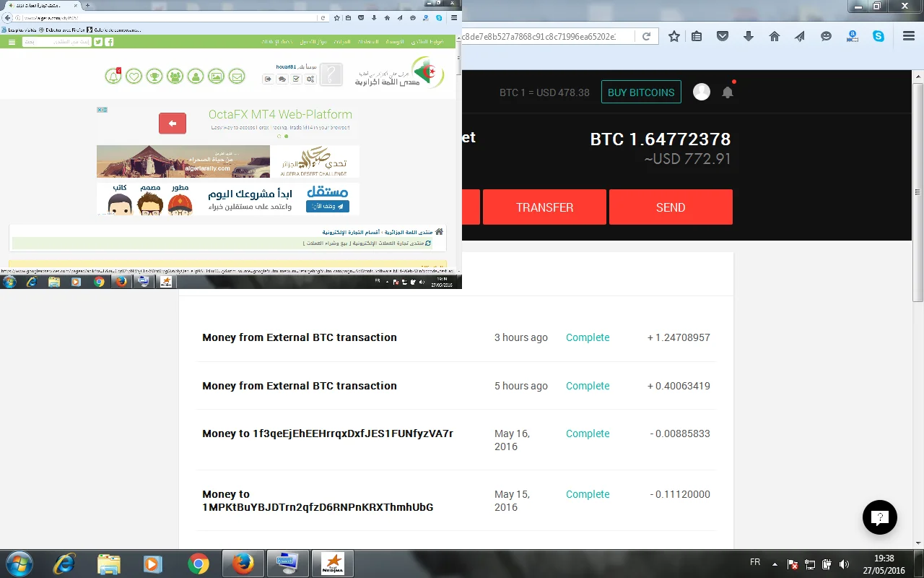Open the Pocket icon in toolbar

[722, 36]
